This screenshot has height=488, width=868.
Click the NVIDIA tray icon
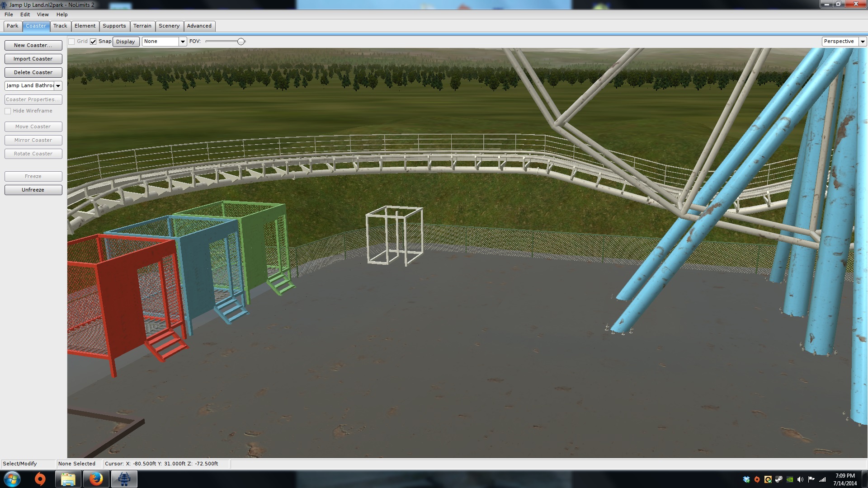pos(790,479)
